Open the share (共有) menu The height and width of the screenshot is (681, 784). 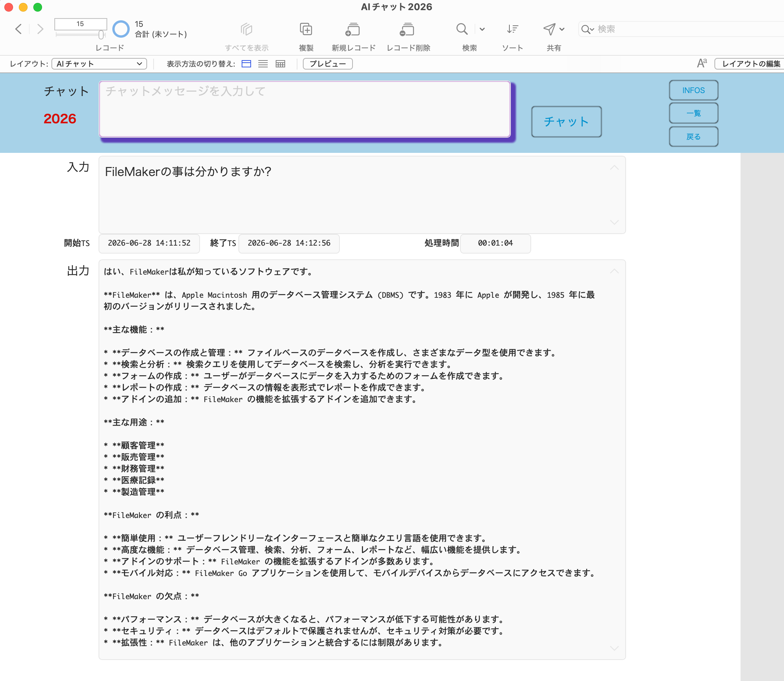(553, 29)
